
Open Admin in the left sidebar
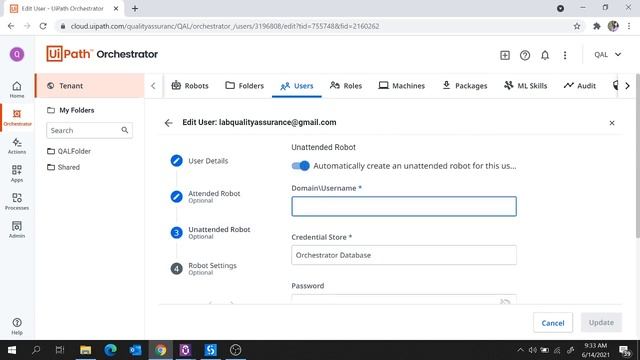[17, 229]
